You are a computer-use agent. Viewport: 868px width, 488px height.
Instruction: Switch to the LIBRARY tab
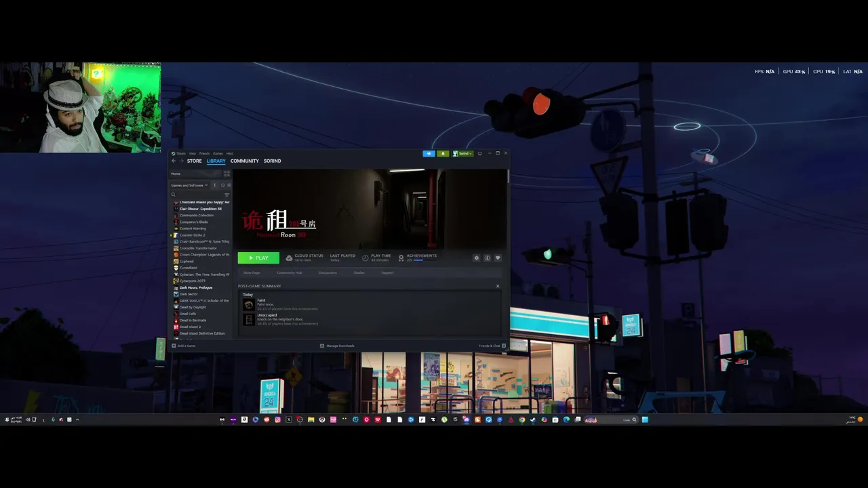pos(216,161)
